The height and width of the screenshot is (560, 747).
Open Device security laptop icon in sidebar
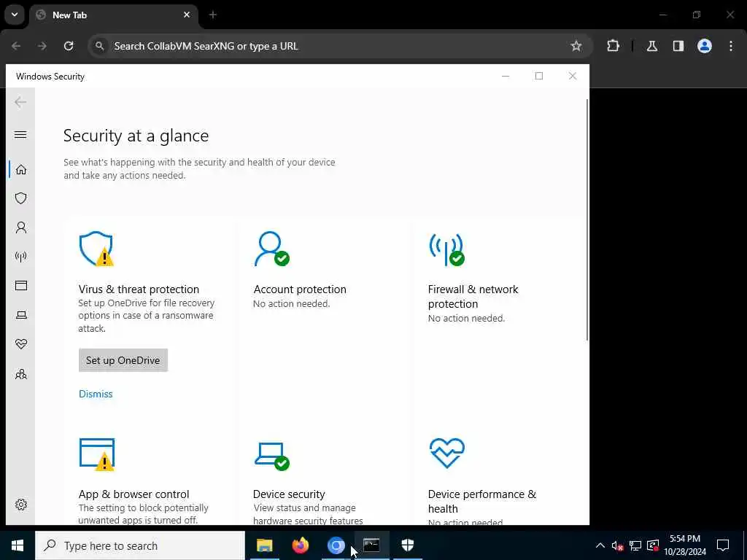21,315
